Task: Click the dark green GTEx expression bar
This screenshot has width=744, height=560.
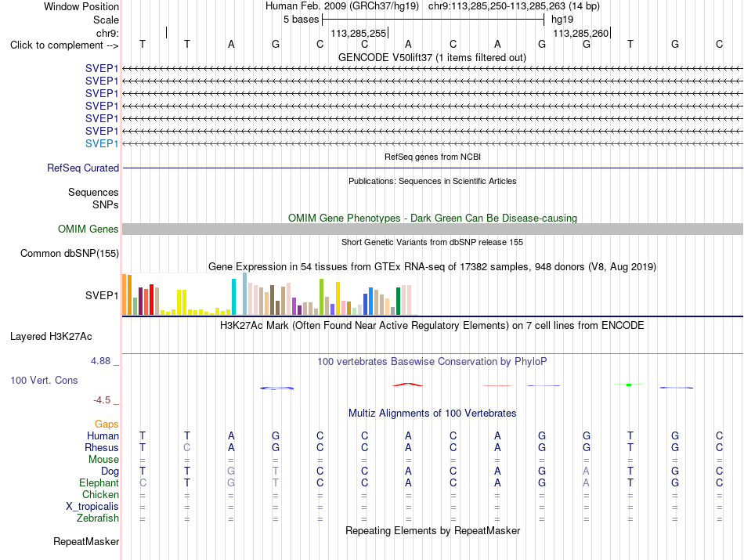Action: click(x=398, y=301)
